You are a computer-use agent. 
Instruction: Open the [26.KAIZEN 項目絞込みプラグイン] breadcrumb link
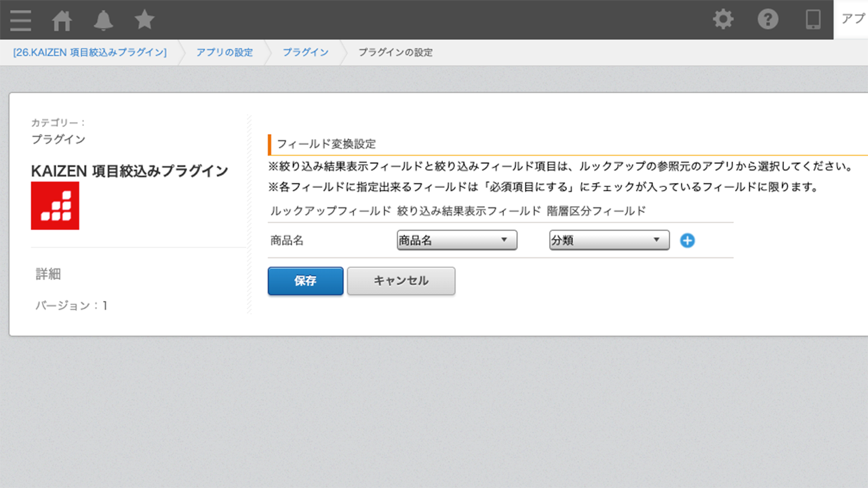tap(90, 52)
